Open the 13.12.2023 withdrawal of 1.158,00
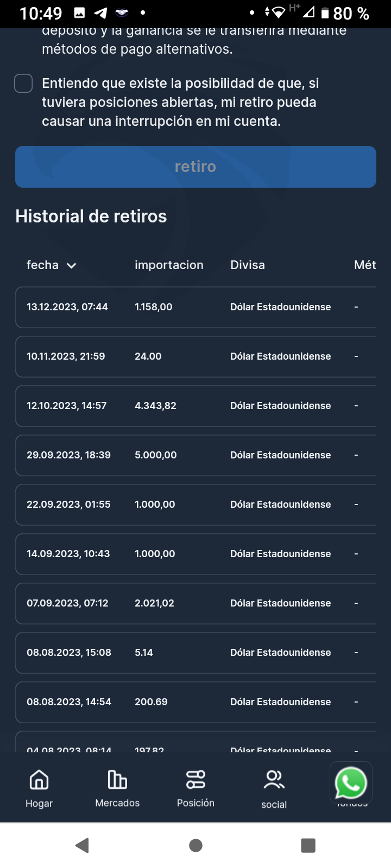 (195, 307)
